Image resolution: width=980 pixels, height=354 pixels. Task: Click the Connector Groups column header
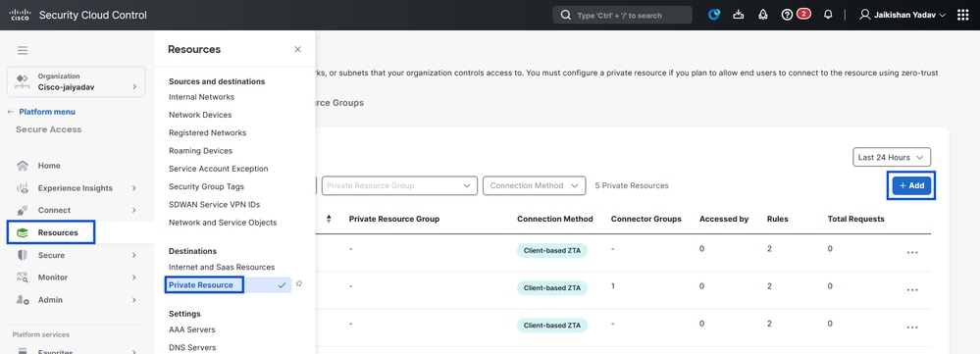[646, 219]
